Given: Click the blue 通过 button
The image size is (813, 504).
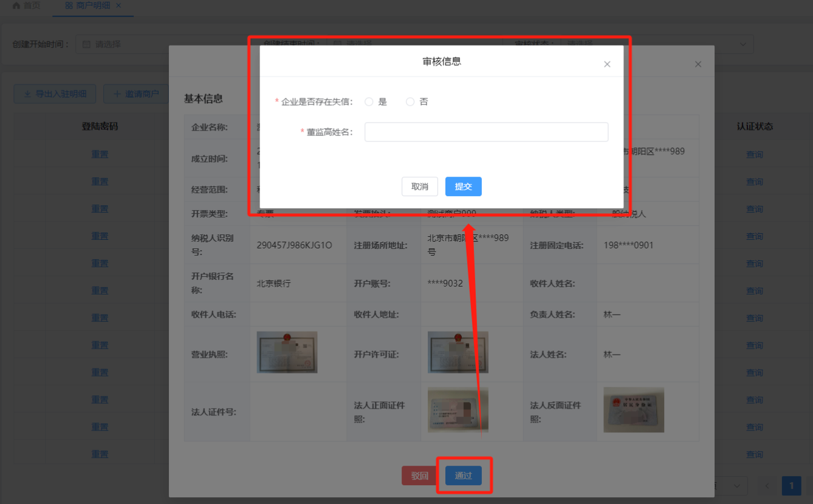Looking at the screenshot, I should point(463,475).
